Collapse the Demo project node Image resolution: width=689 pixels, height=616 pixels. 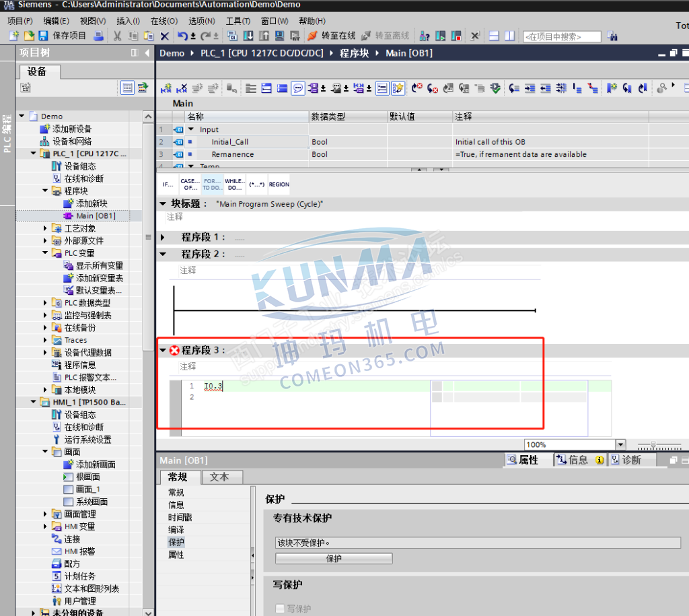[22, 116]
